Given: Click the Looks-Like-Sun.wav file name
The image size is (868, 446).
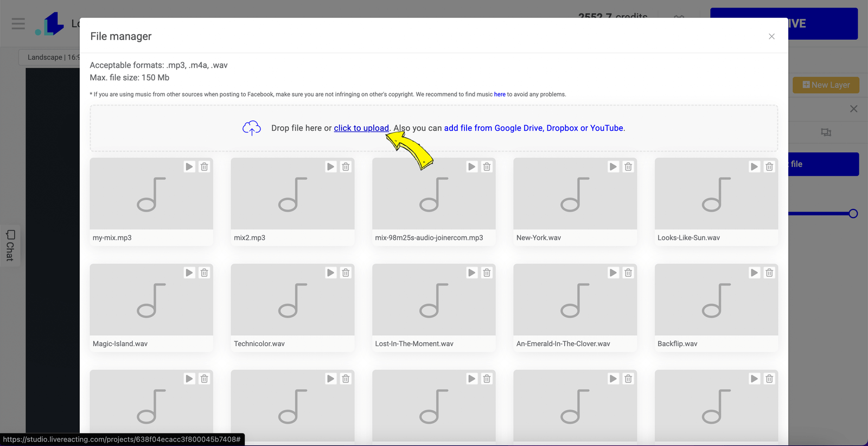Looking at the screenshot, I should click(688, 238).
